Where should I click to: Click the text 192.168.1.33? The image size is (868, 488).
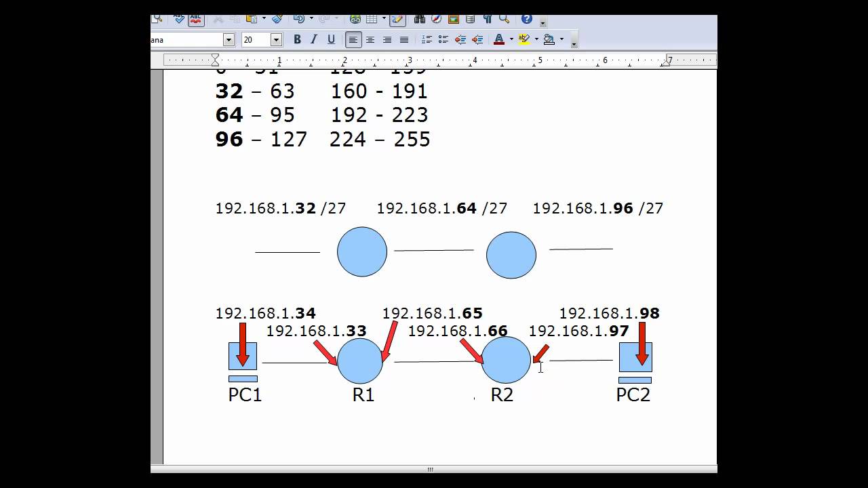pos(316,331)
